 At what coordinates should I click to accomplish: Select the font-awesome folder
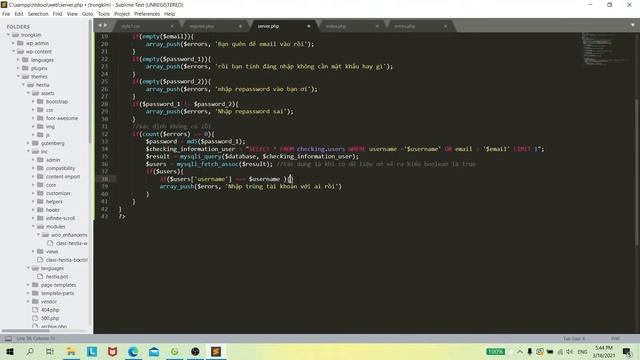click(x=62, y=118)
